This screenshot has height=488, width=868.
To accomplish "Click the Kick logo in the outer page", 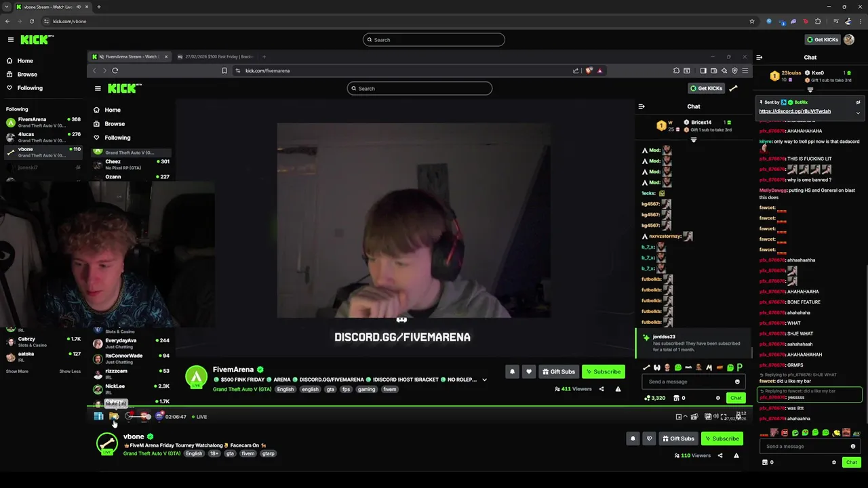I will (37, 40).
